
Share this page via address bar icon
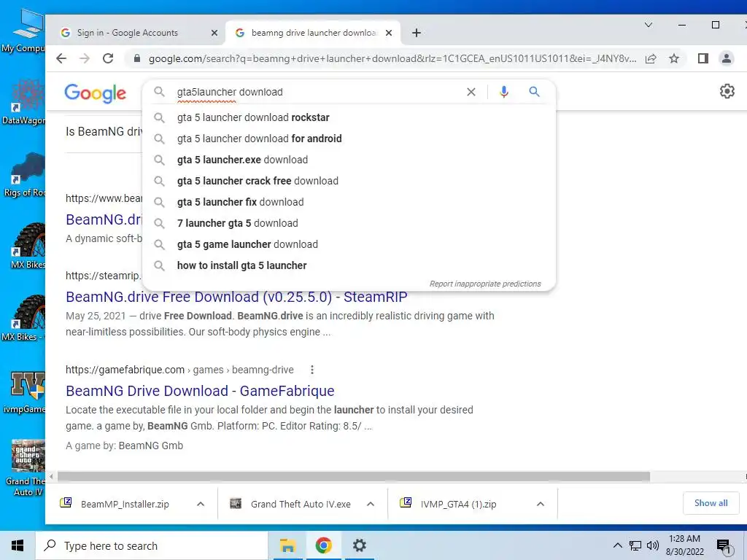pos(651,58)
